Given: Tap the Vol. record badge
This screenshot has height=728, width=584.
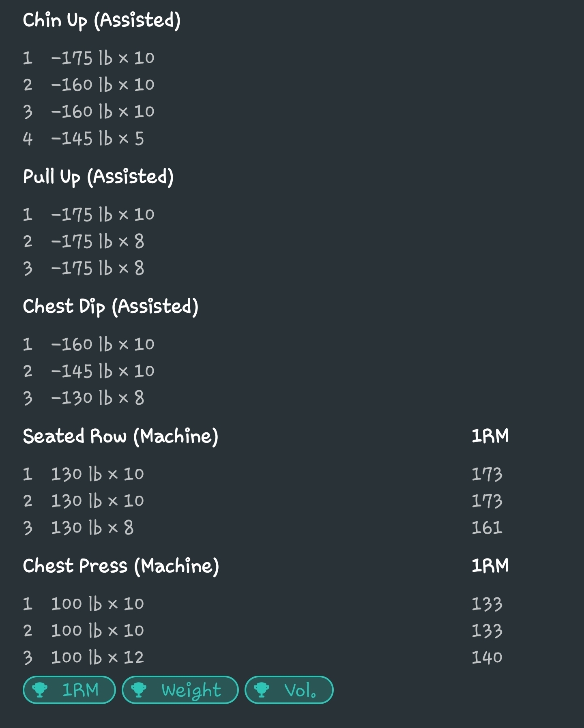Looking at the screenshot, I should (x=289, y=690).
